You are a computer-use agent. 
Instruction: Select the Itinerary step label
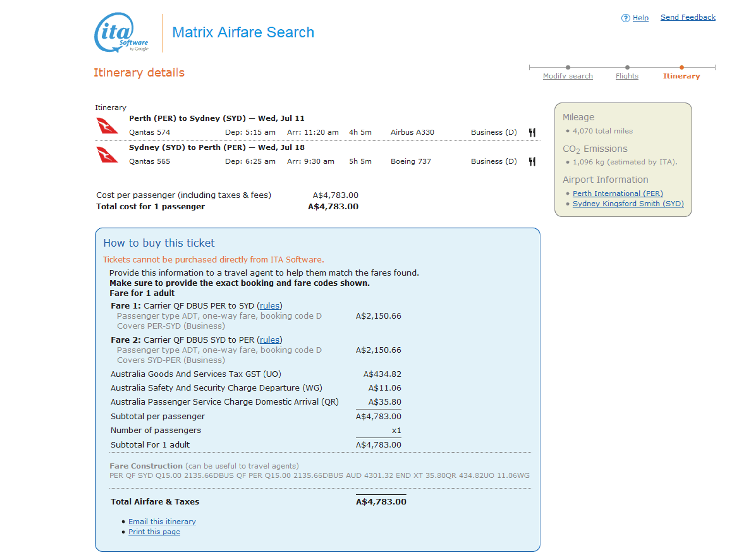coord(681,76)
